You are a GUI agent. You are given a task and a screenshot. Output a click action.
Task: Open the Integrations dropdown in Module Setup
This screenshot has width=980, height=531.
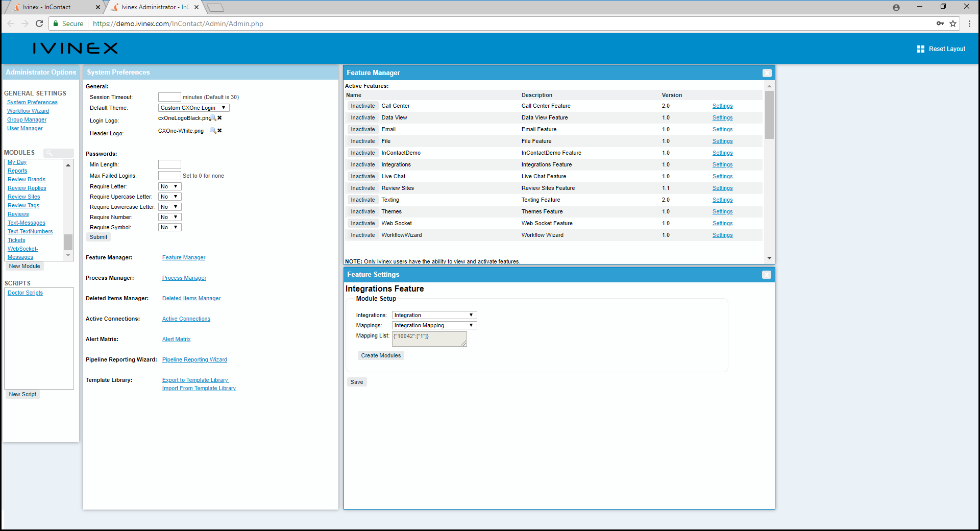[x=434, y=315]
